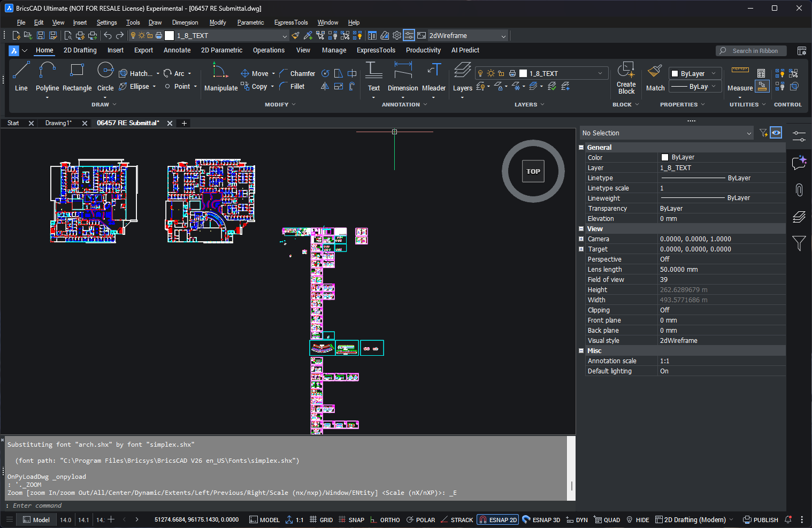Switch to the Drawing1 document tab
812x528 pixels.
(x=58, y=123)
